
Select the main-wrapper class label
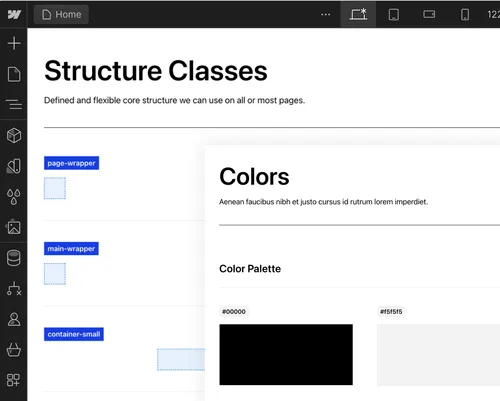(71, 249)
